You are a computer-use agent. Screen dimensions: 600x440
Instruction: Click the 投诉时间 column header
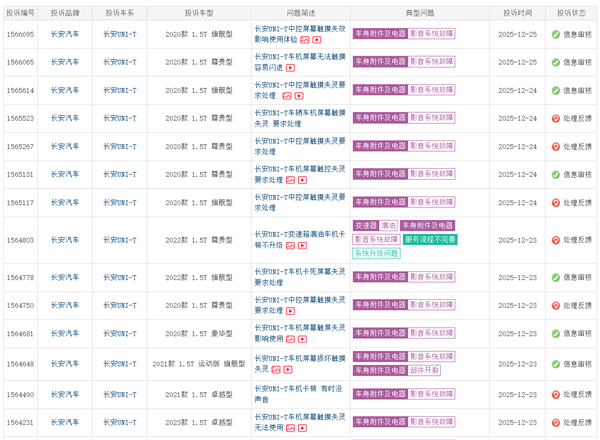point(515,14)
